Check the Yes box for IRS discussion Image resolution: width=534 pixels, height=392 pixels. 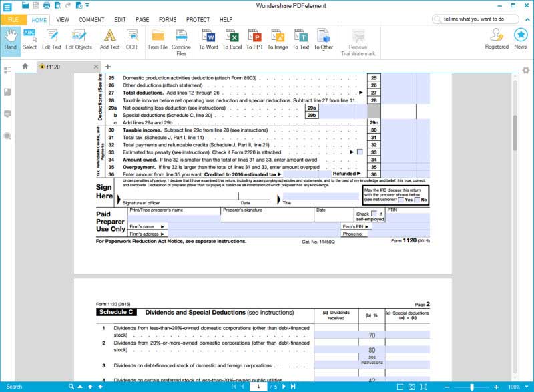(x=401, y=200)
